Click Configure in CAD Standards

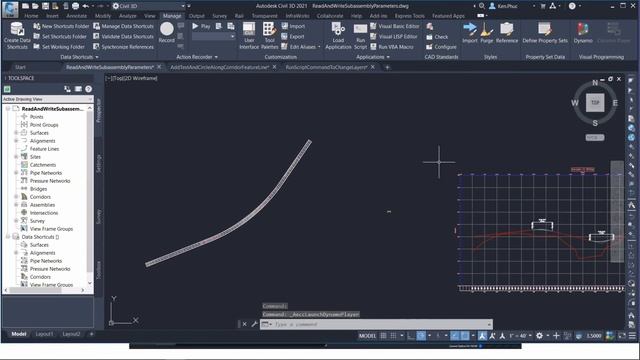441,47
